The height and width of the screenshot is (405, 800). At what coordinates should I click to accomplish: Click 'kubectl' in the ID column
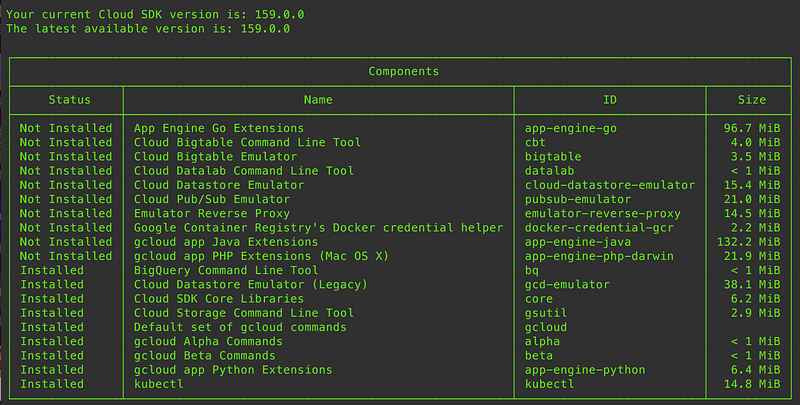click(549, 384)
